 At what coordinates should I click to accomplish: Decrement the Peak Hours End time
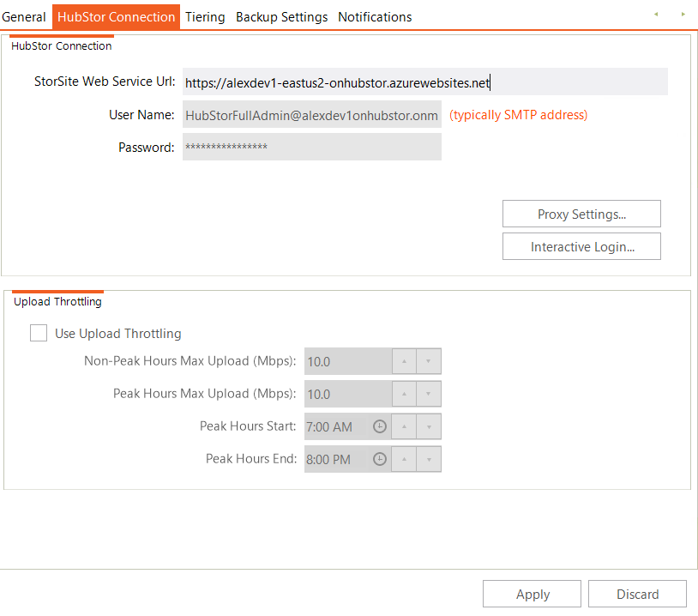tap(429, 459)
